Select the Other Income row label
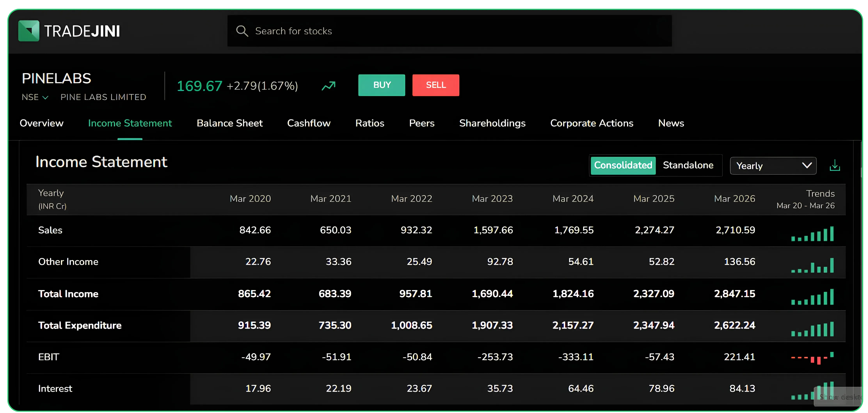Viewport: 868px width, 413px height. 68,262
